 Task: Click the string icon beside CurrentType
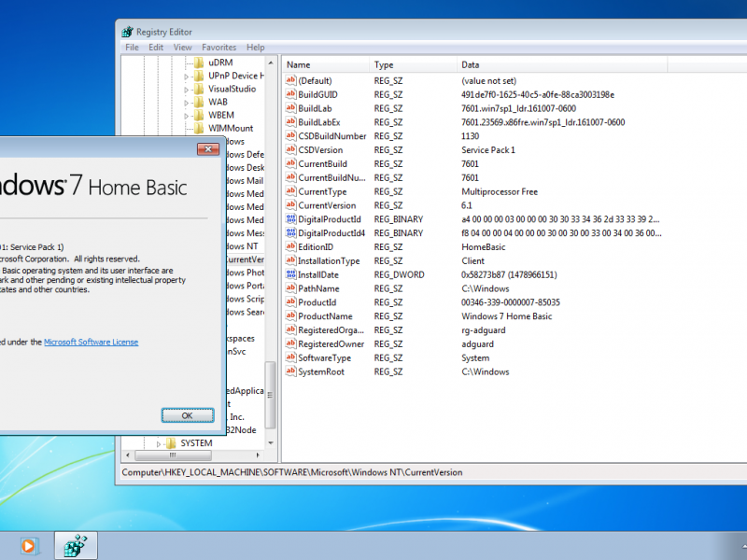tap(290, 191)
